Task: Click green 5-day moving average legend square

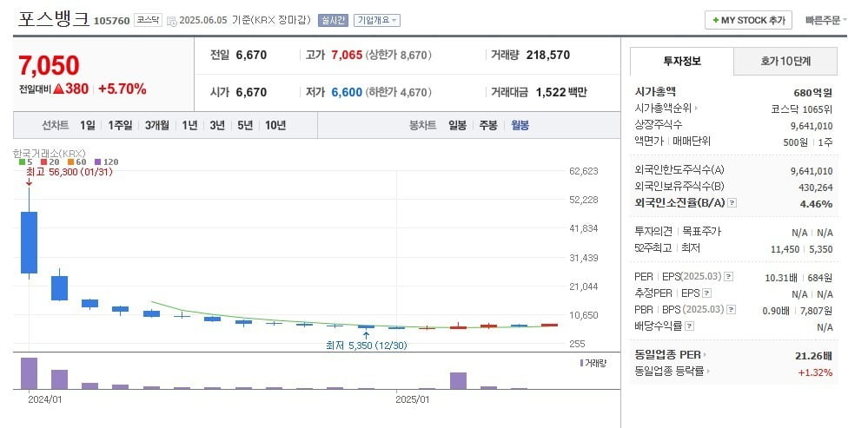Action: 22,162
